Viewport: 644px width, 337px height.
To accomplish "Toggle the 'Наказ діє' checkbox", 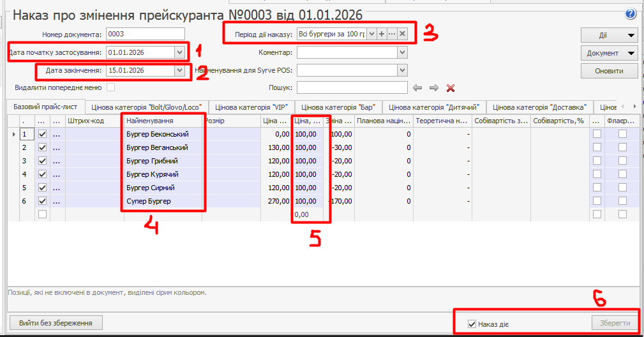I will click(x=472, y=324).
